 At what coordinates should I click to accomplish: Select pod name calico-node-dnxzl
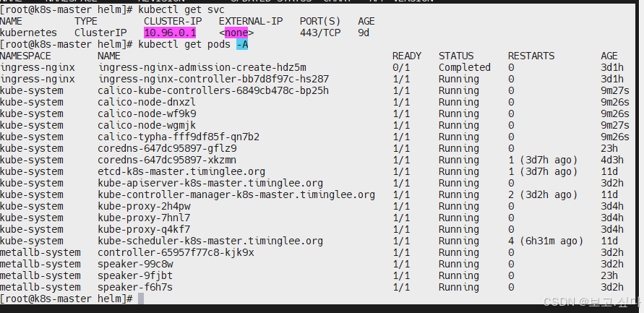(147, 102)
